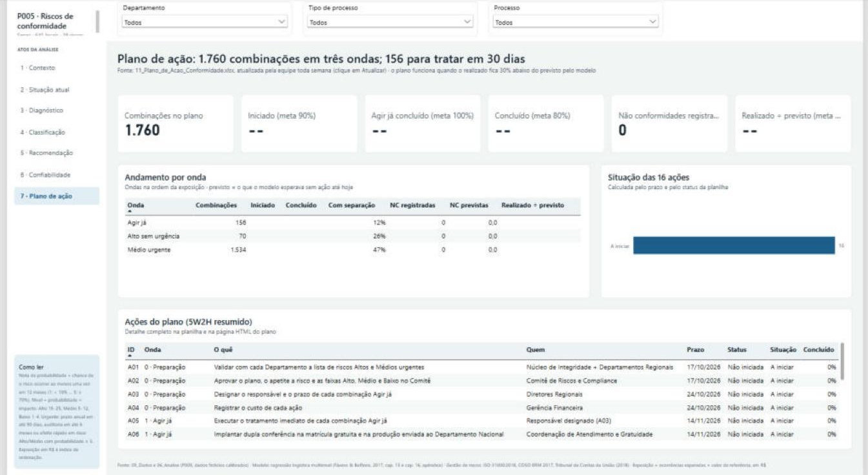Click the A iniciar bar in chart
The image size is (868, 475).
click(734, 245)
